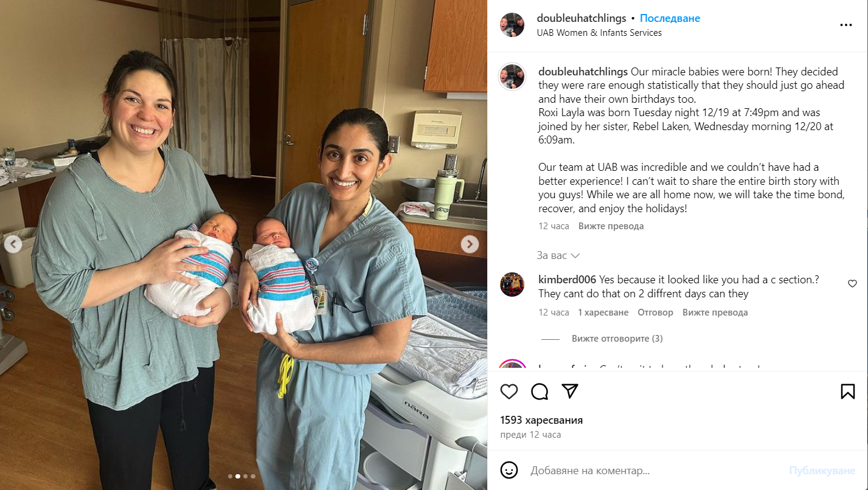
Task: Like kimberd006's comment with small heart
Action: [852, 284]
